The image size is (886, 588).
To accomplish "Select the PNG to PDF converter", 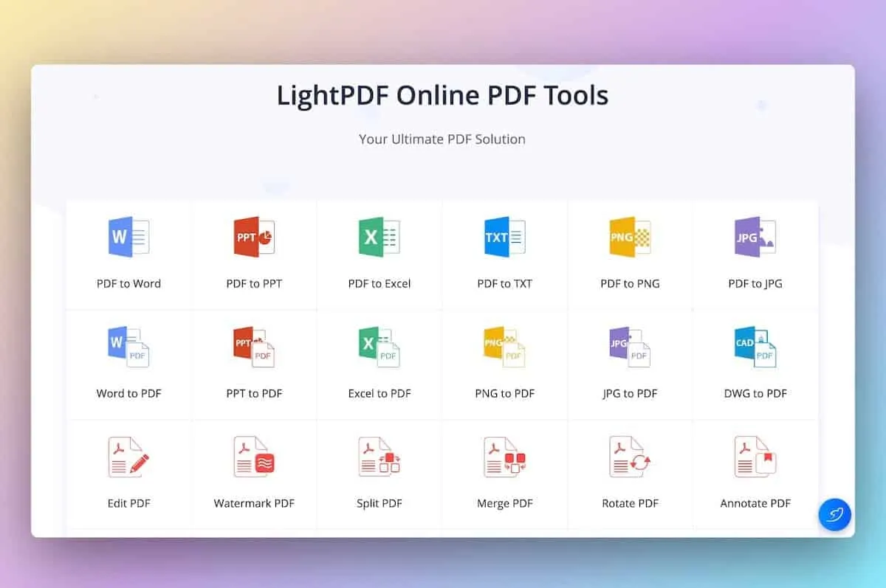I will [x=505, y=347].
